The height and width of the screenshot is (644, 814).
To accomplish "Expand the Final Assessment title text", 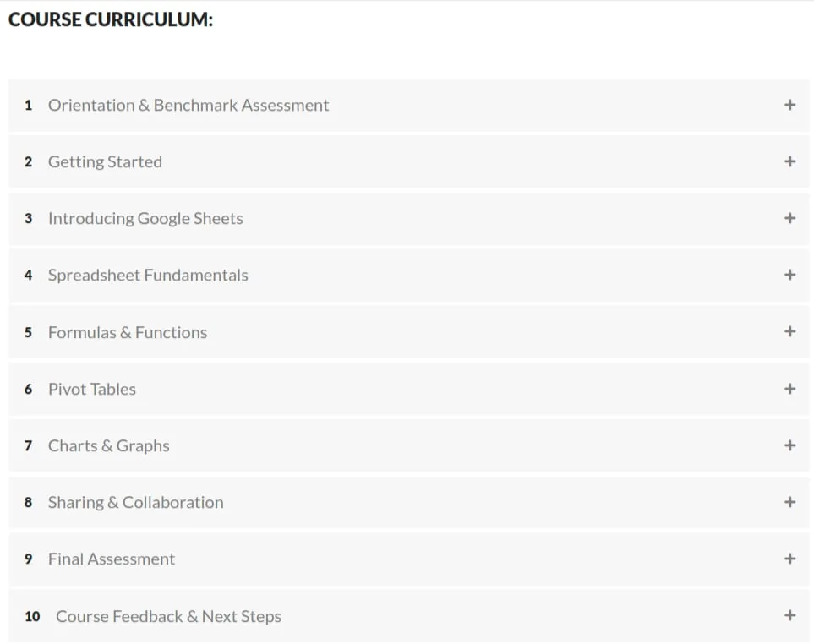I will (112, 559).
